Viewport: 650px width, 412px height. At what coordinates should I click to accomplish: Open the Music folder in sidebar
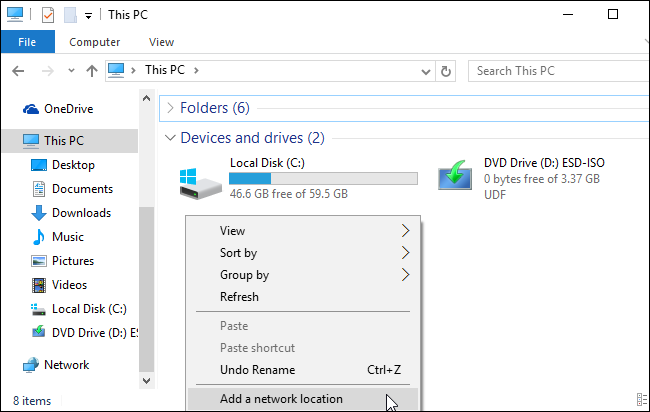pos(67,237)
